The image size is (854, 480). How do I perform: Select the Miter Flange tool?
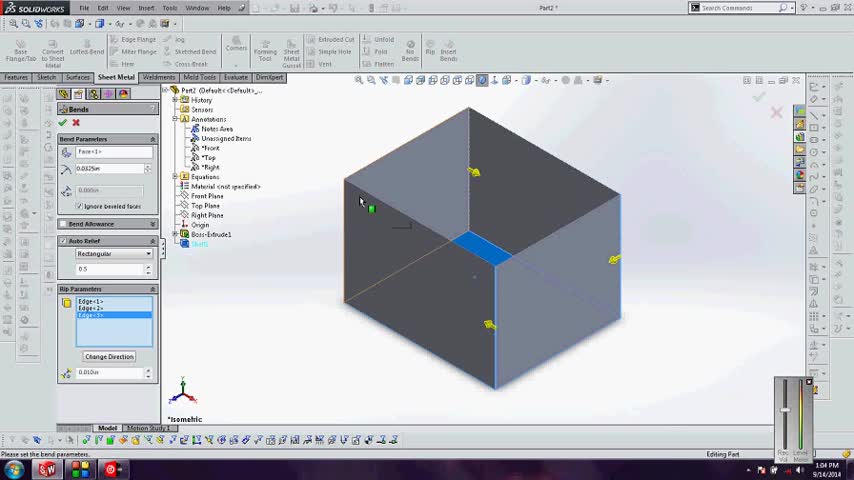click(x=133, y=52)
